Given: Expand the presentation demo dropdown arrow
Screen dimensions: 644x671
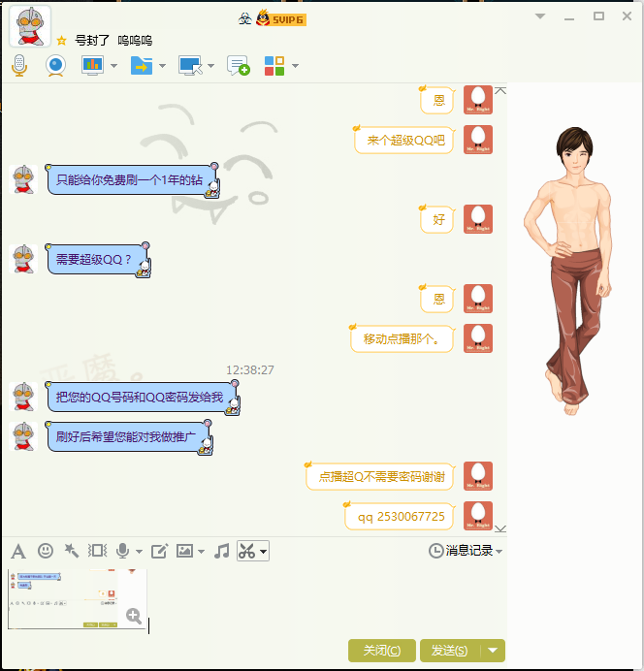Looking at the screenshot, I should point(113,66).
